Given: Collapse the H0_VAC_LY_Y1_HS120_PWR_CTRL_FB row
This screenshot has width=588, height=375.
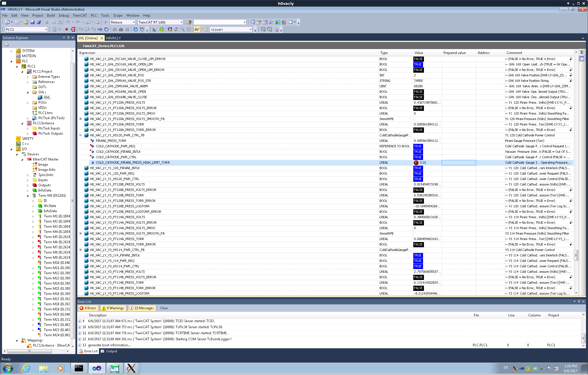Looking at the screenshot, I should point(80,135).
